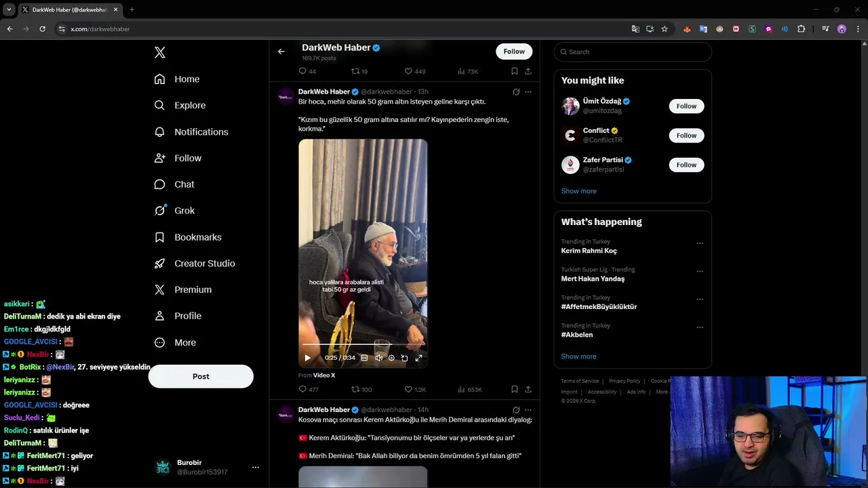Click the search input field
Image resolution: width=868 pixels, height=488 pixels.
tap(633, 52)
